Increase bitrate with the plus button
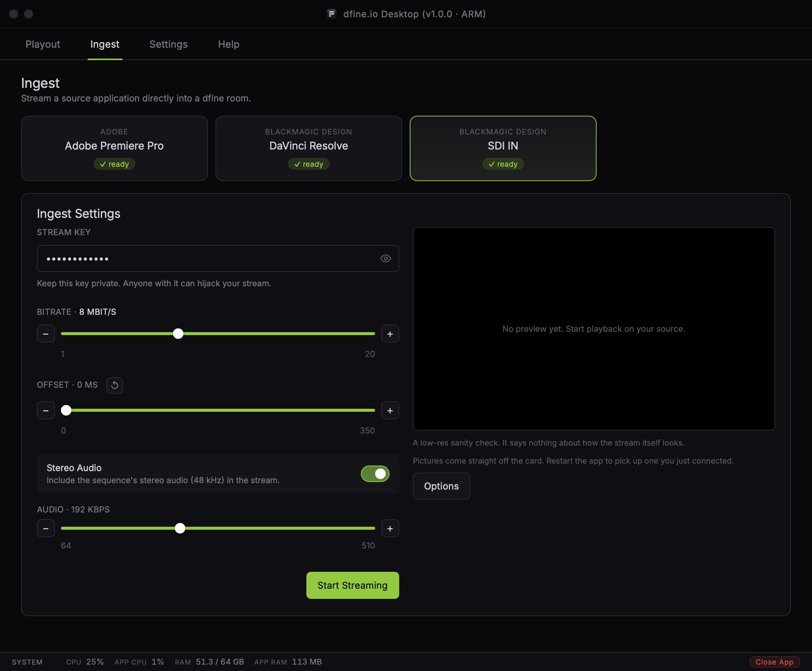Viewport: 812px width, 671px height. click(390, 334)
